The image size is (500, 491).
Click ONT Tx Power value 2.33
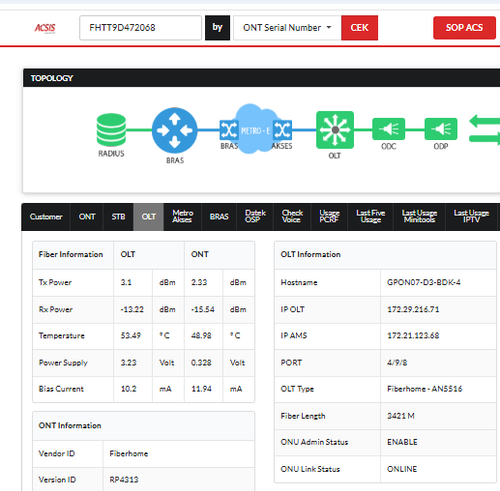(x=199, y=282)
